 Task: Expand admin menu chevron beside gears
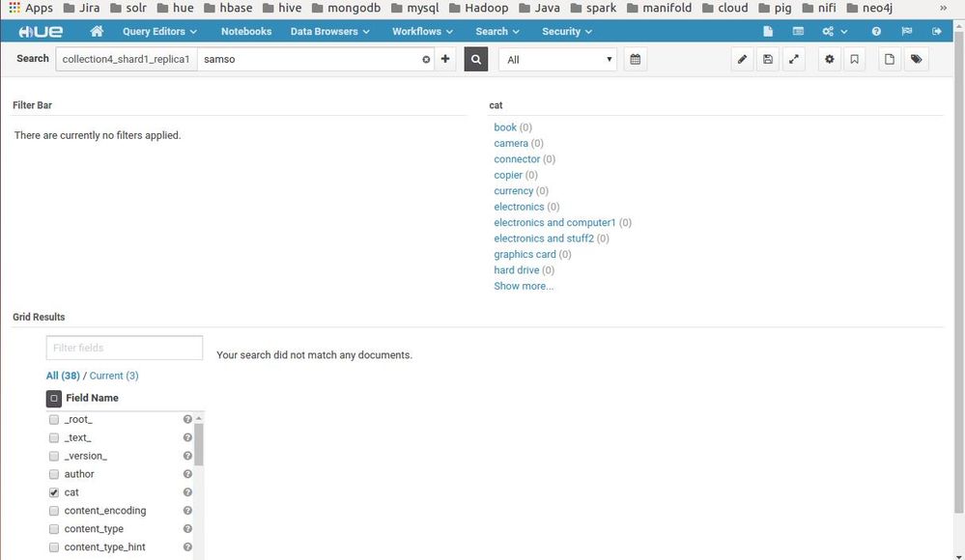(843, 32)
